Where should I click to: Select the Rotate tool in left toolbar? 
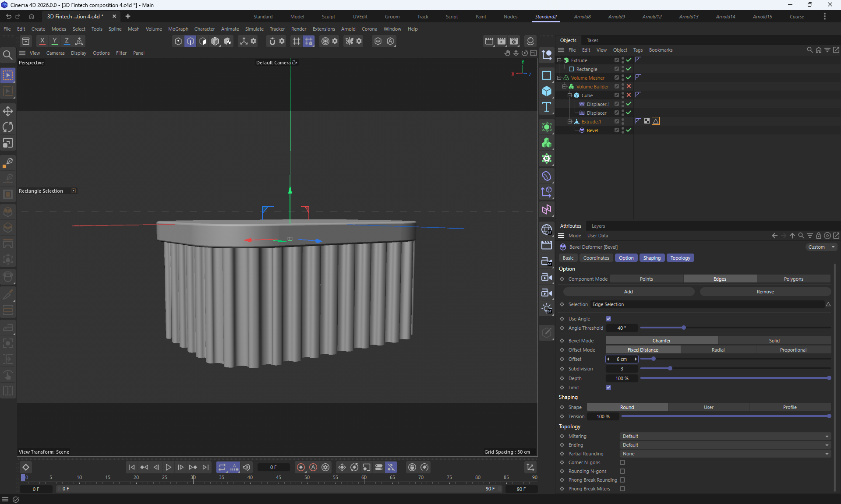tap(8, 127)
